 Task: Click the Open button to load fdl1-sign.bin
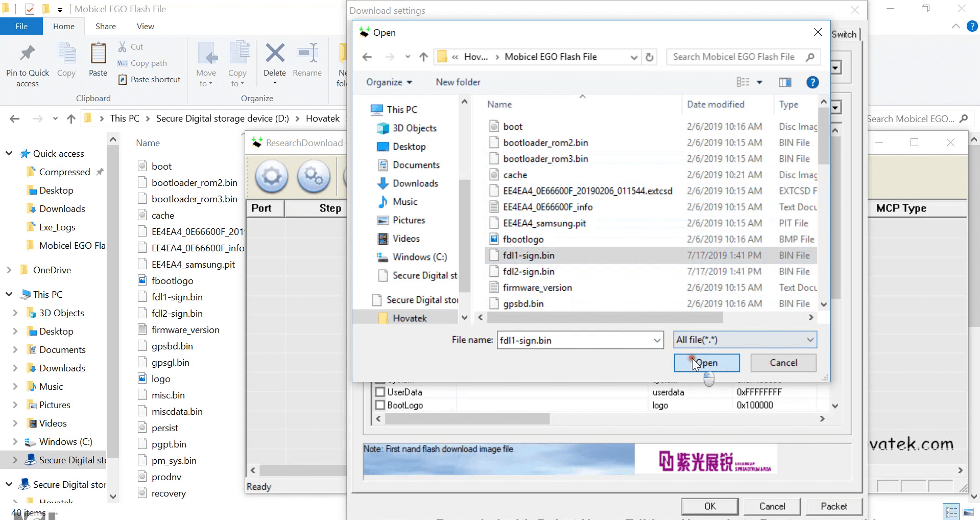706,363
